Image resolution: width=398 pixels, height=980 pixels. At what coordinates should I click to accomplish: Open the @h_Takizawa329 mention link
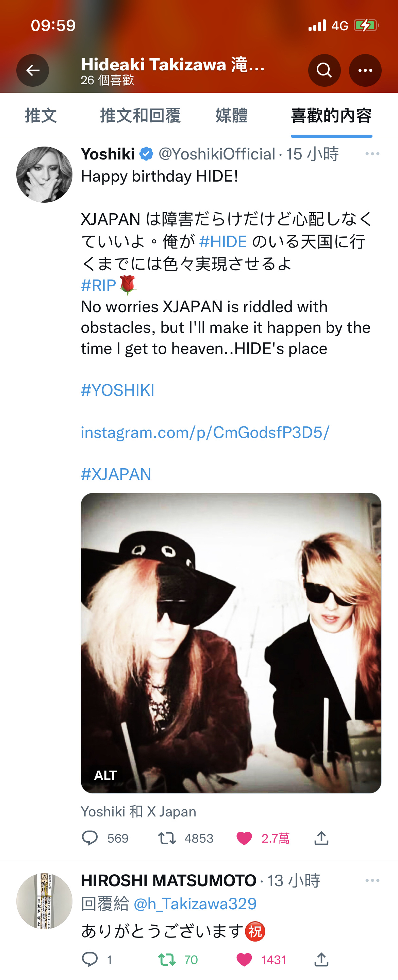point(195,904)
